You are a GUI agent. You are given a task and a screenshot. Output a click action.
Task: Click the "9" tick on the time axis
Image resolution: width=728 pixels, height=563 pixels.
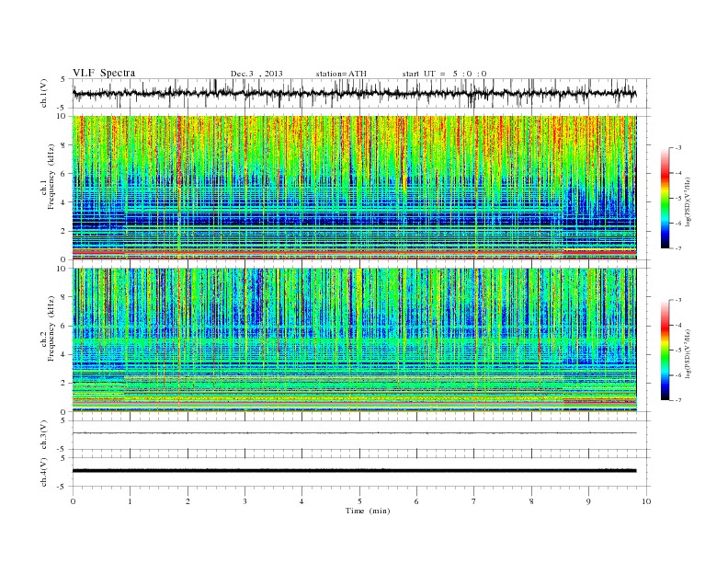588,501
